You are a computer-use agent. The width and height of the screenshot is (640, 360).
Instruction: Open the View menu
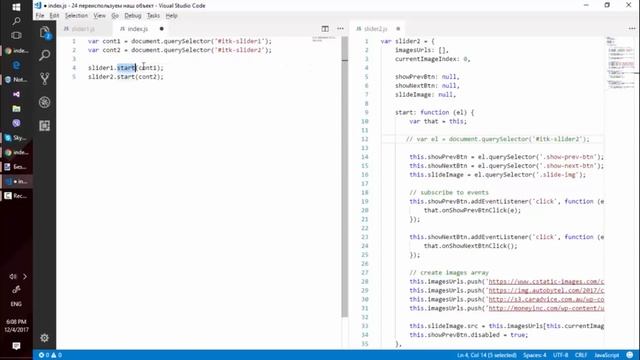[x=99, y=16]
